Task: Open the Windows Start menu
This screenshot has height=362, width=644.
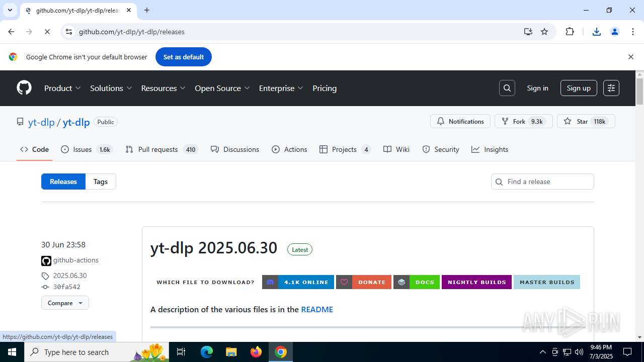Action: click(x=12, y=352)
